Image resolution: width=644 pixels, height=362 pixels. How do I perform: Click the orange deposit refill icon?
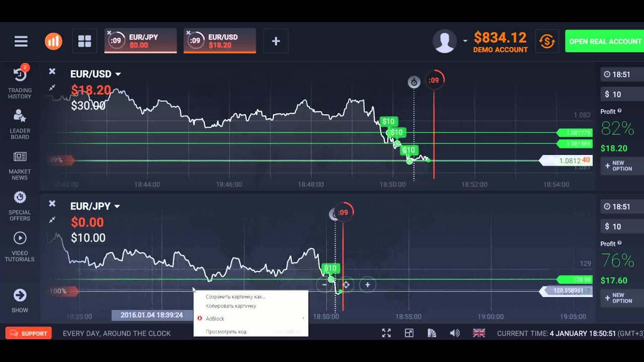pyautogui.click(x=547, y=41)
